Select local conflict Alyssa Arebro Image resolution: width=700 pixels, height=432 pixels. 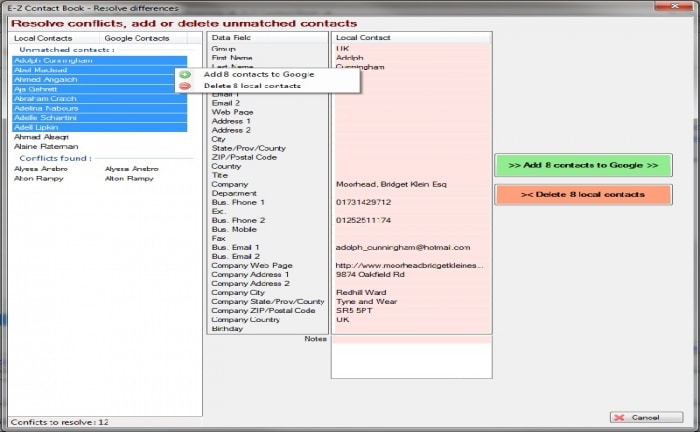tap(41, 169)
